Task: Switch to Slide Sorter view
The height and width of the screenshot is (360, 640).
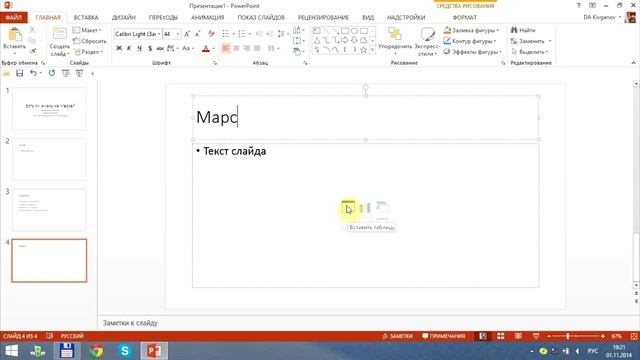Action: click(x=500, y=336)
